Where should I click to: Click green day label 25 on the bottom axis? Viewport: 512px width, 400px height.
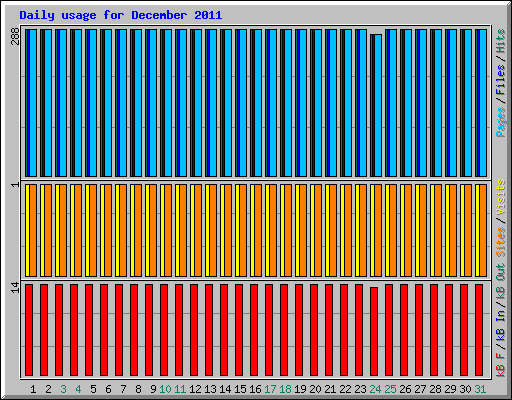390,389
